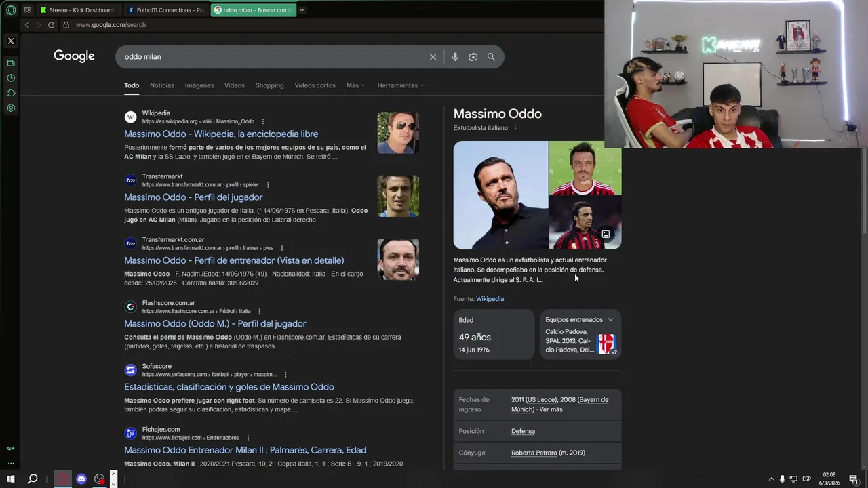Open Wikipedia result thumbnail with sunglasses
Image resolution: width=868 pixels, height=488 pixels.
[x=398, y=133]
